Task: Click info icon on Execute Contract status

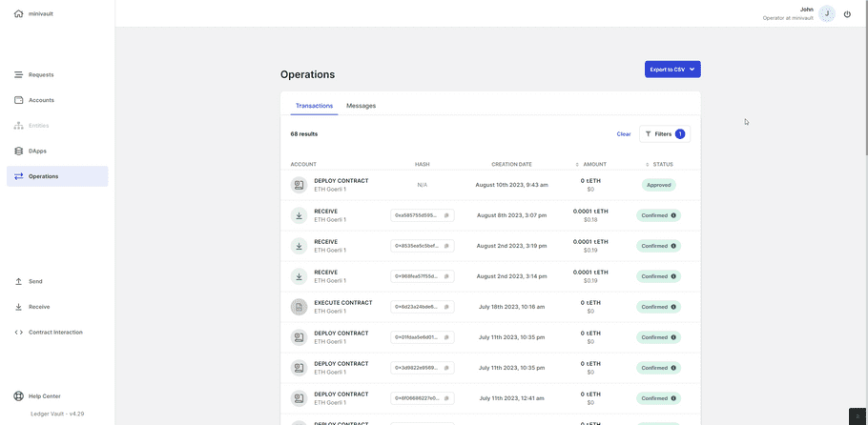Action: 673,307
